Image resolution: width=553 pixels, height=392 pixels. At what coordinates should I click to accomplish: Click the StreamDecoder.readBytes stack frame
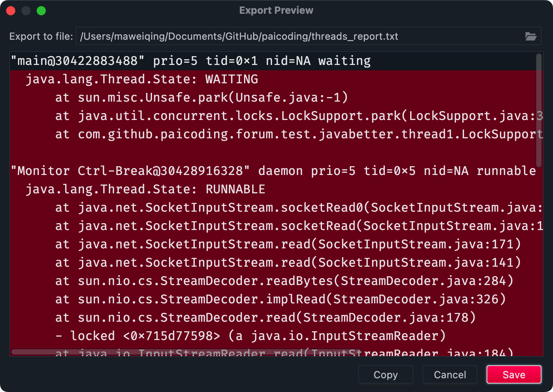[284, 281]
